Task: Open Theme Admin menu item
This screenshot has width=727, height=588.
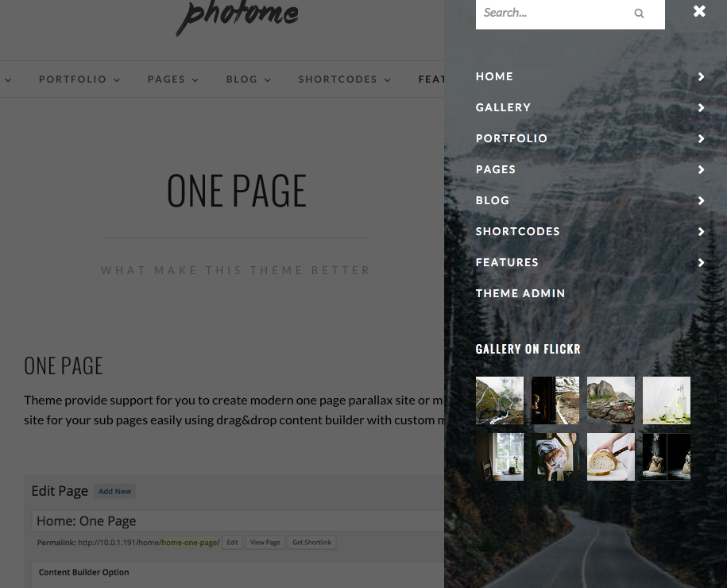Action: pyautogui.click(x=520, y=293)
